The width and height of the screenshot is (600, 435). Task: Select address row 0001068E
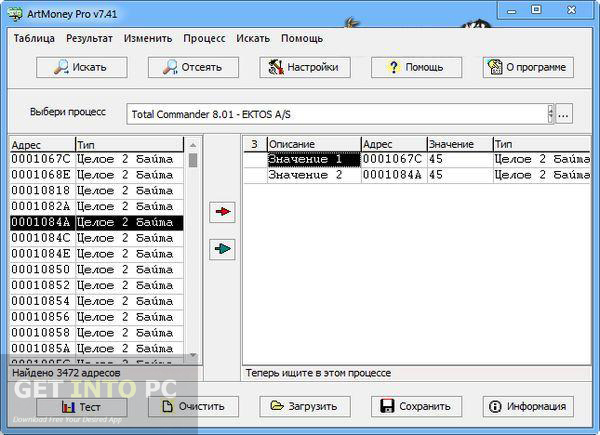pyautogui.click(x=97, y=175)
